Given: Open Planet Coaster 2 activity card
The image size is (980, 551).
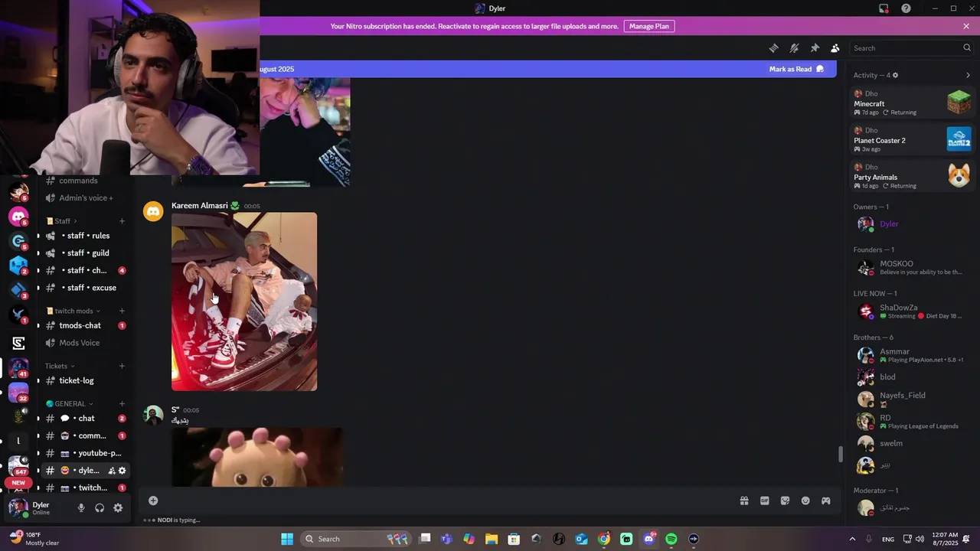Looking at the screenshot, I should [912, 139].
